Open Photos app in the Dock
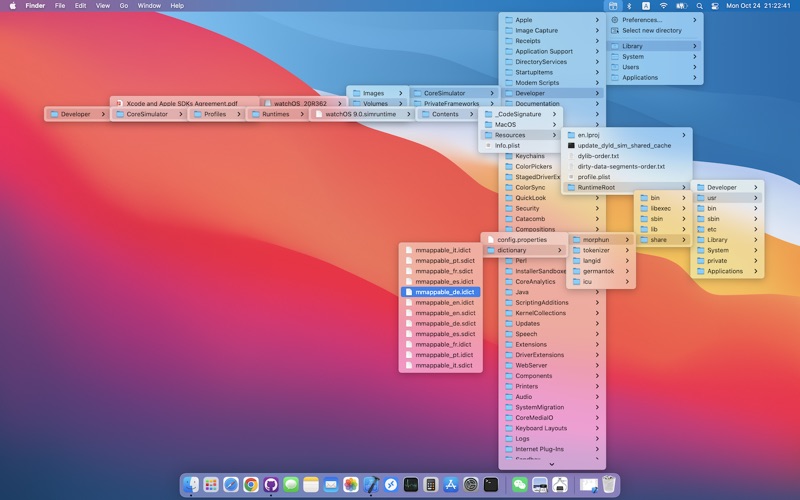Viewport: 800px width, 500px height. (x=351, y=484)
